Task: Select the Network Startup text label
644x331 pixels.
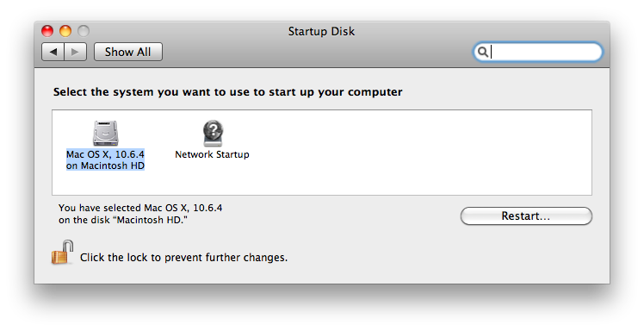Action: click(212, 154)
